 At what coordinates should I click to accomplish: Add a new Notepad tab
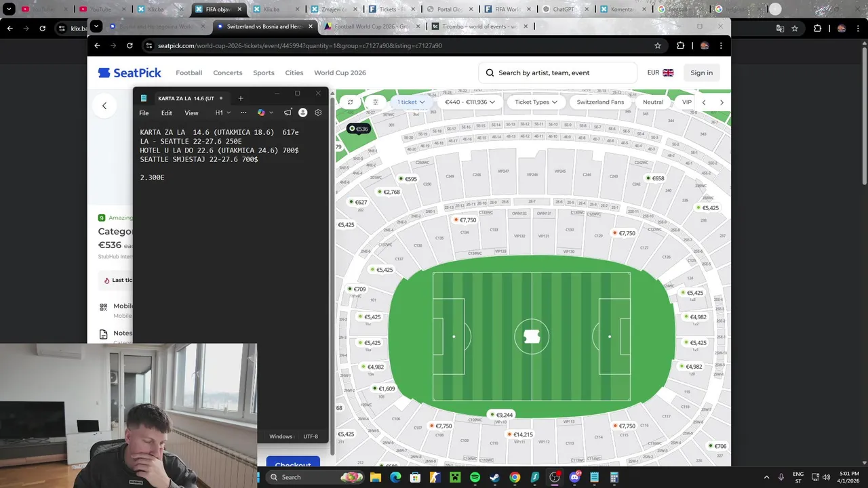click(240, 98)
